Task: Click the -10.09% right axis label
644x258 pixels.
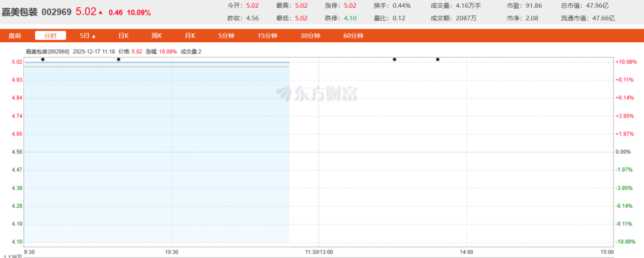Action: click(x=626, y=241)
